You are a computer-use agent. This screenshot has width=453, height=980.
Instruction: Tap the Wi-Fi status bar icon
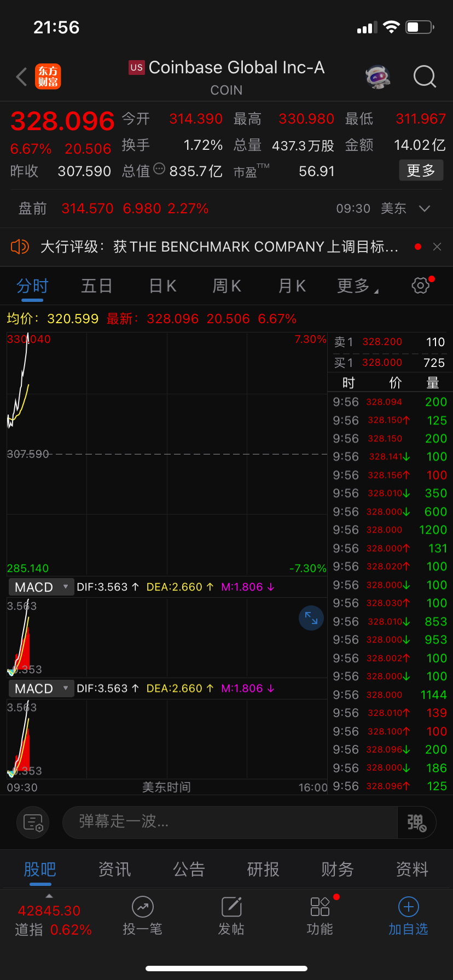pyautogui.click(x=391, y=27)
